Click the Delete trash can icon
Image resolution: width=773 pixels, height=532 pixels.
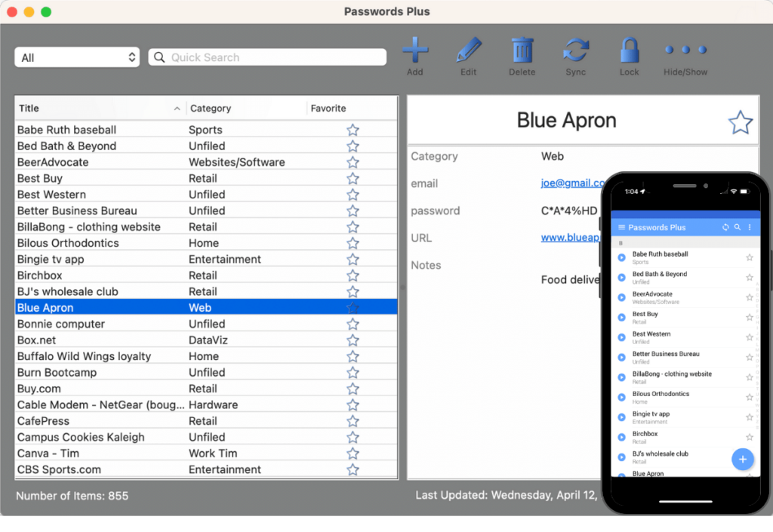tap(522, 51)
